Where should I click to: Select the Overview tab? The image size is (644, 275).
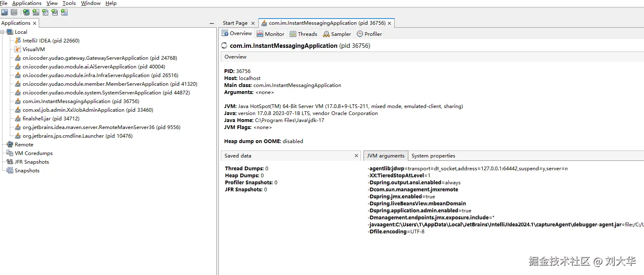[237, 33]
